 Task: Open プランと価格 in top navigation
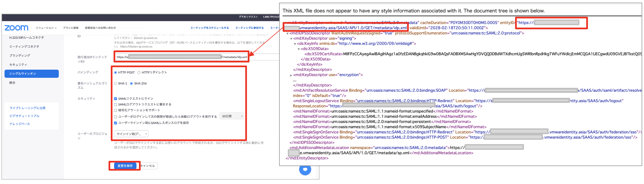pos(71,28)
